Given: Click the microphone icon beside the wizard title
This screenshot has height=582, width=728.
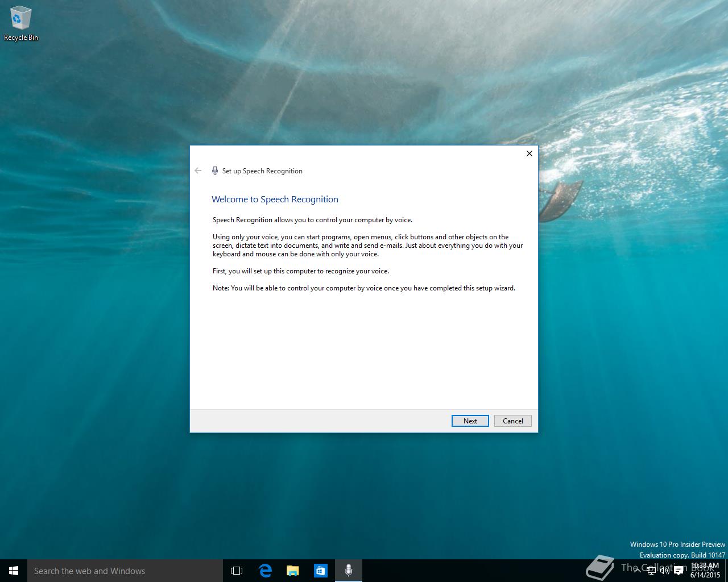Looking at the screenshot, I should (215, 171).
